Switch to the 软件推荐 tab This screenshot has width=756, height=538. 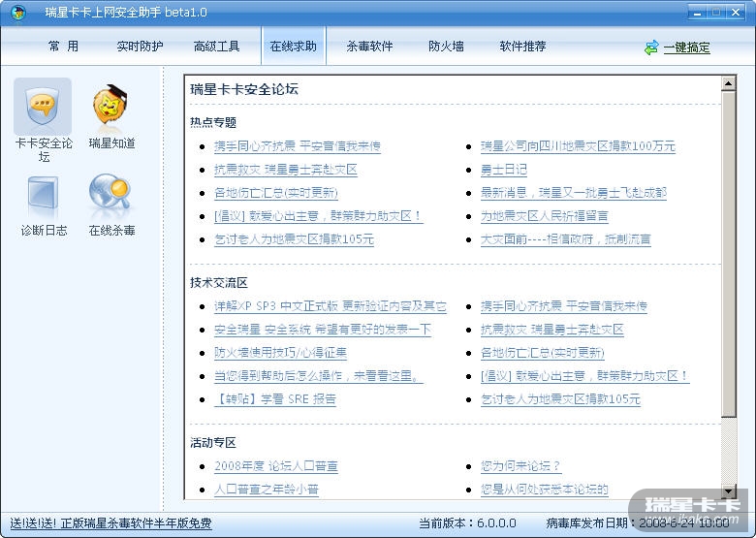522,47
